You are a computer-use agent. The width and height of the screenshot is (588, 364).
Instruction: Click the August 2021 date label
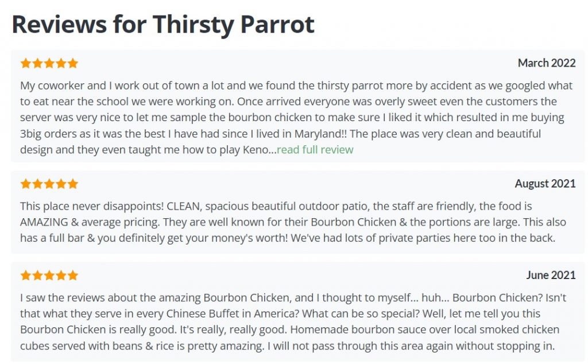click(546, 184)
